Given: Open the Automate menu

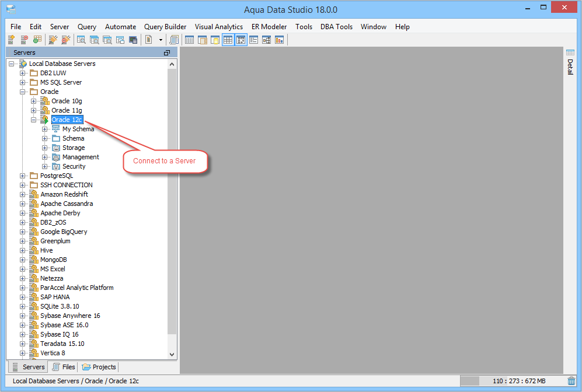Looking at the screenshot, I should click(121, 27).
